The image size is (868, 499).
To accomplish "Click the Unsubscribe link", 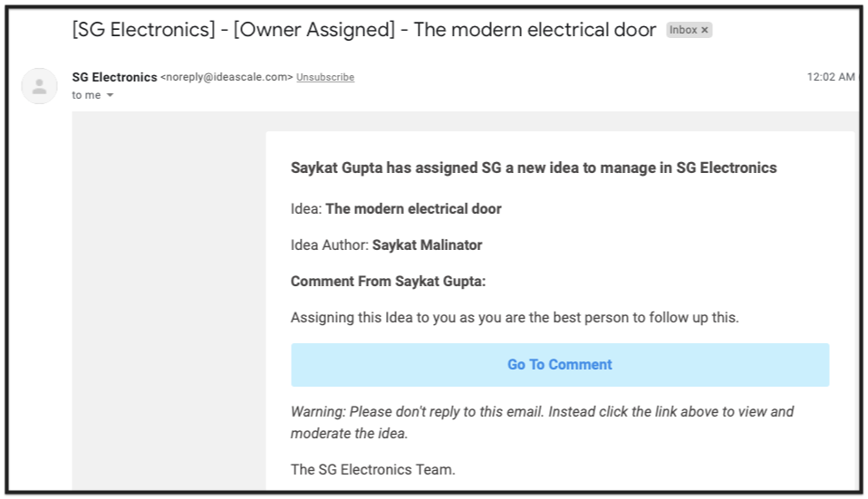I will [325, 78].
